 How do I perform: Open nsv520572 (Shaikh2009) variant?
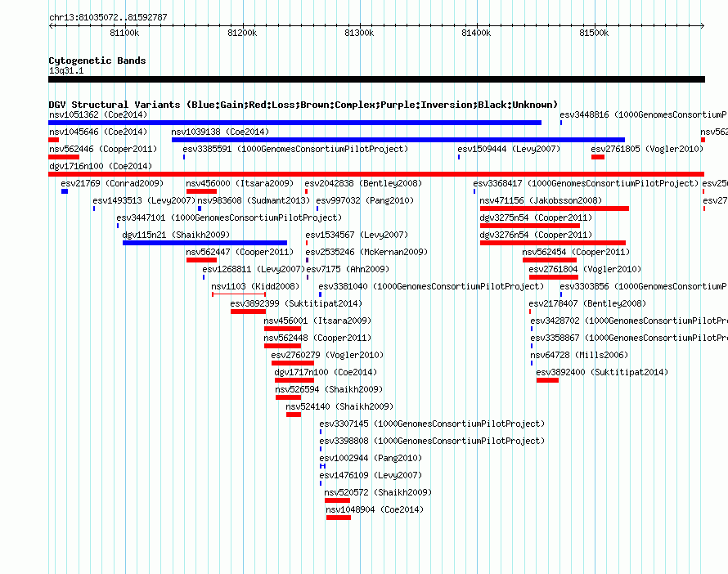pyautogui.click(x=378, y=492)
